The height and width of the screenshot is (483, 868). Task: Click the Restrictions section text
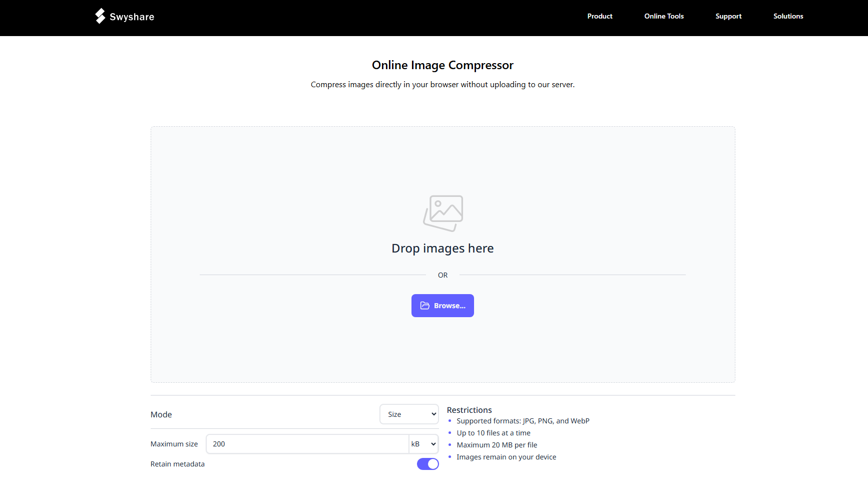click(x=469, y=410)
